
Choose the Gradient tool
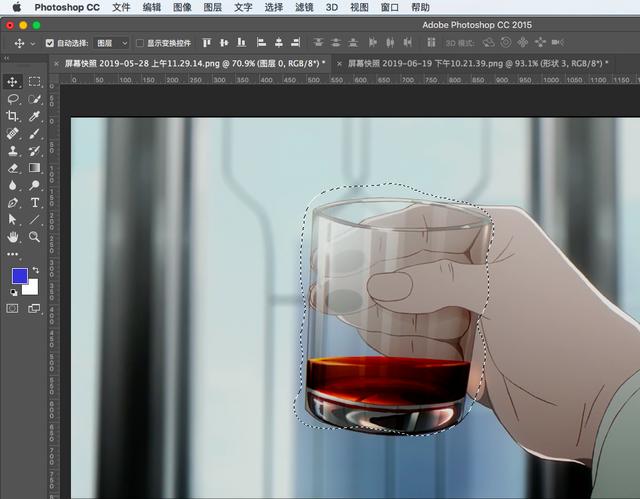pyautogui.click(x=35, y=168)
